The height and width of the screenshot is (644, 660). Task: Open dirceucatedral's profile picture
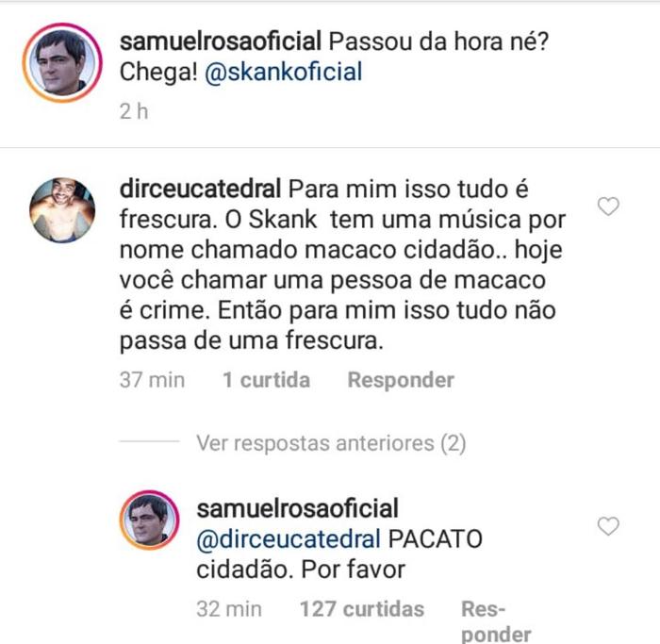pos(62,210)
